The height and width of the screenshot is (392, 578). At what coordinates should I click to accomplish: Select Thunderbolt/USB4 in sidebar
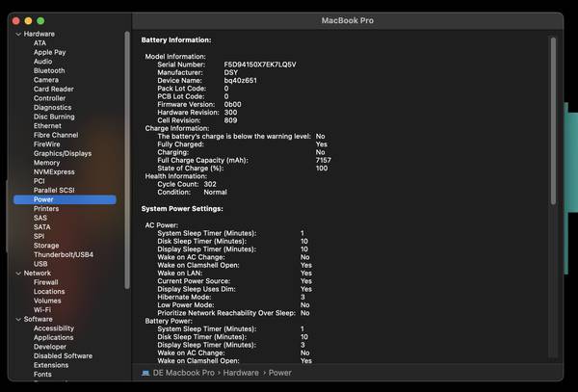pyautogui.click(x=64, y=255)
